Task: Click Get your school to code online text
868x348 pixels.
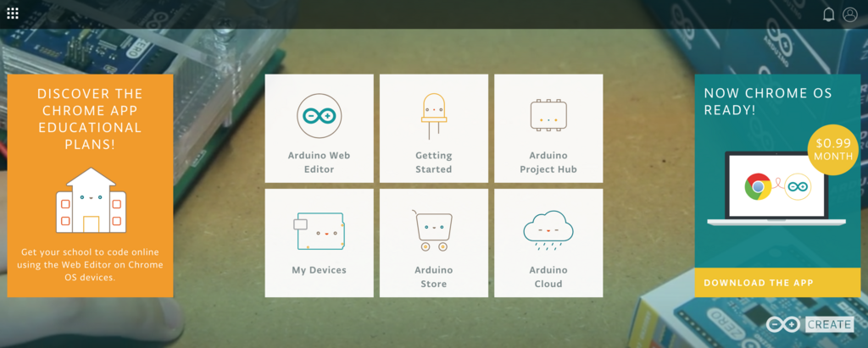Action: coord(90,264)
